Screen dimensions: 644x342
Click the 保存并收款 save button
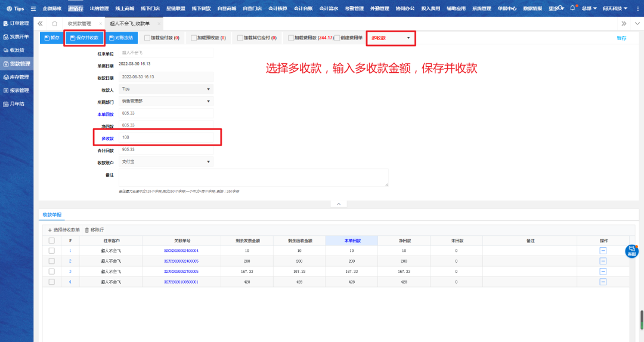click(x=84, y=38)
